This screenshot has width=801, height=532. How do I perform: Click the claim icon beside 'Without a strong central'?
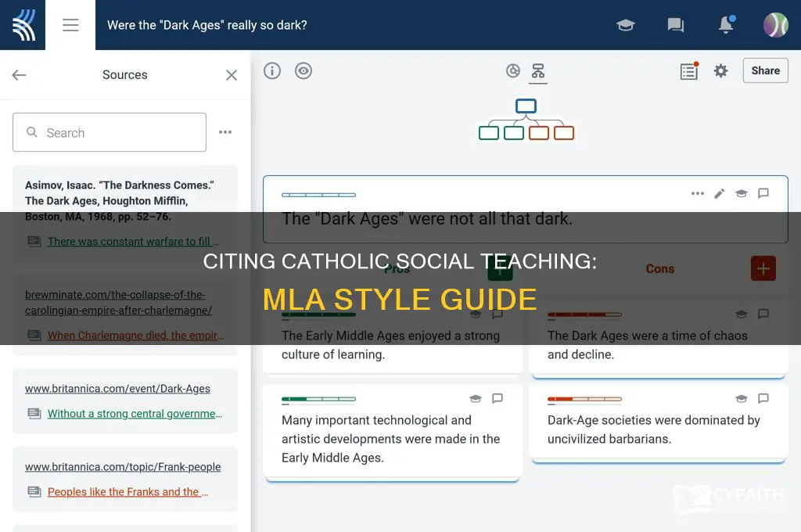[x=34, y=413]
